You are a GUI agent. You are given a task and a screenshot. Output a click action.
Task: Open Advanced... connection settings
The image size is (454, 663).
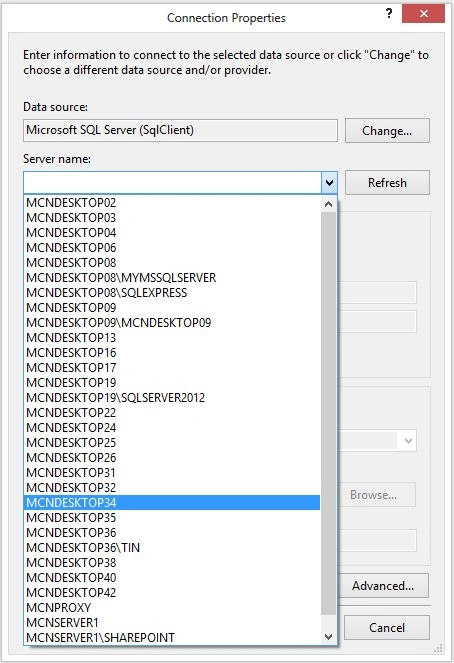click(383, 586)
